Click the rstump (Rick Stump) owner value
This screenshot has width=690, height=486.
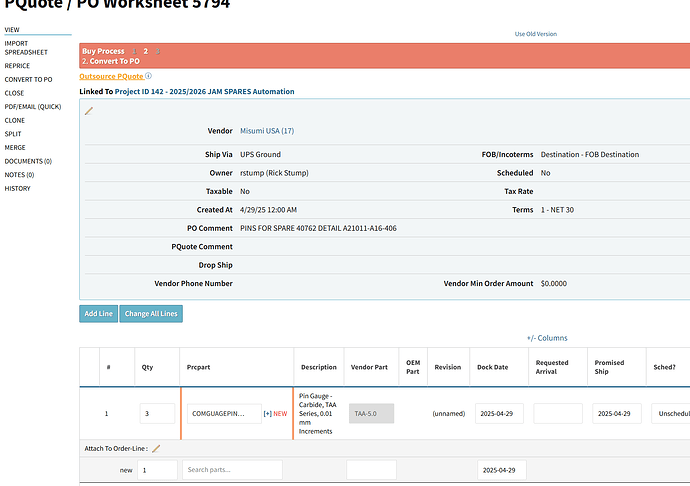(x=274, y=173)
